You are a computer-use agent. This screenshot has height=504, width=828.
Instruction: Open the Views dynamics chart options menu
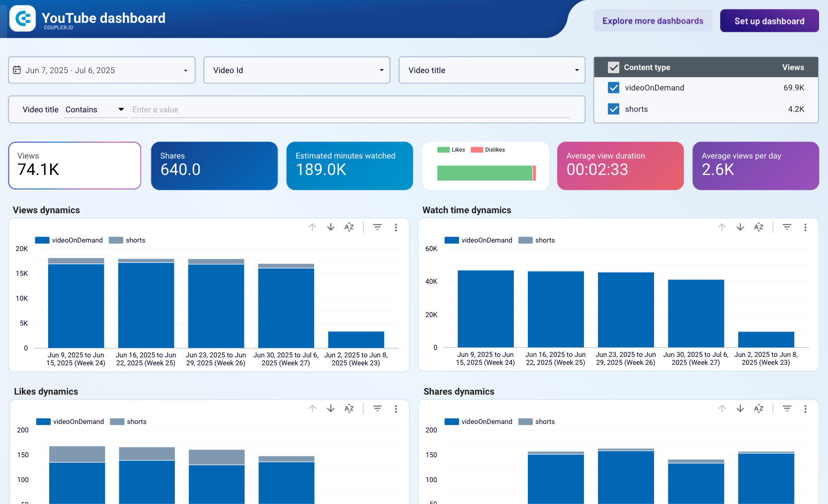coord(396,227)
